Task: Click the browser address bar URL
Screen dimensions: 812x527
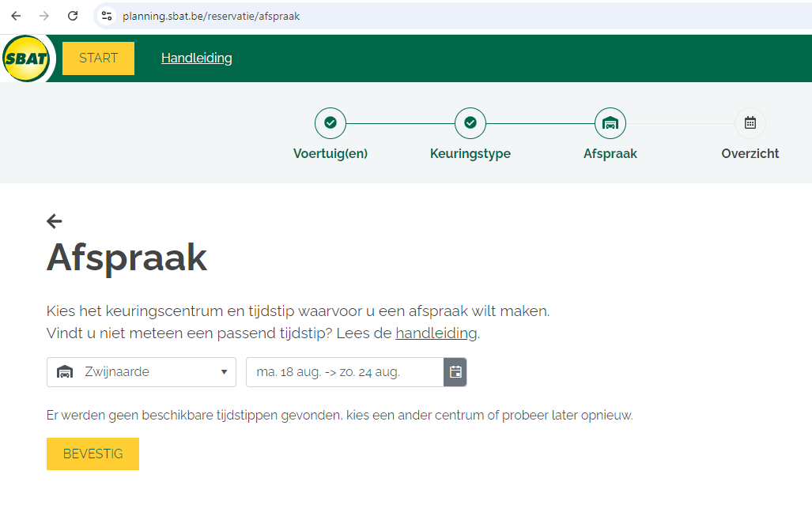Action: pos(211,16)
